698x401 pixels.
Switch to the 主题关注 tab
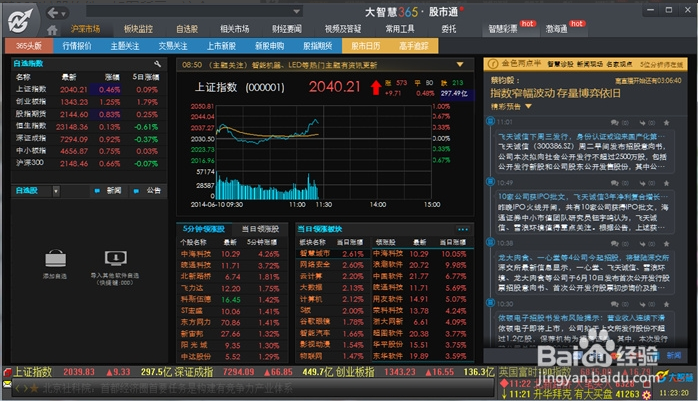(x=125, y=46)
